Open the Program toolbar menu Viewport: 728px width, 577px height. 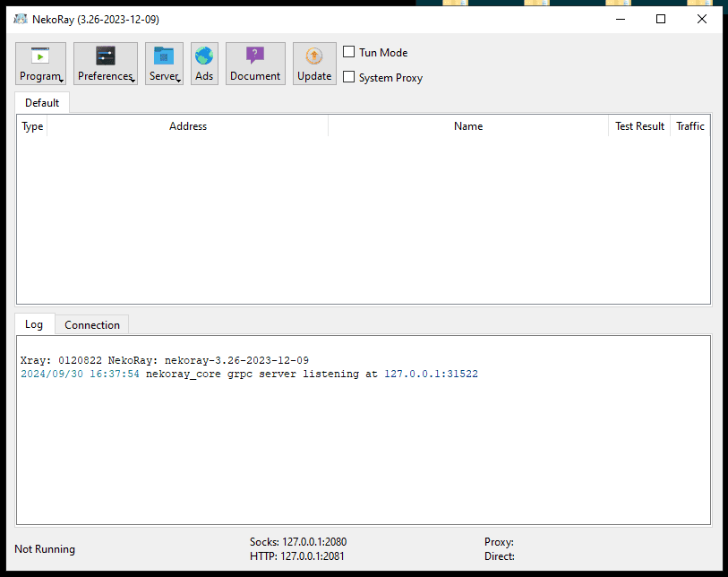40,64
